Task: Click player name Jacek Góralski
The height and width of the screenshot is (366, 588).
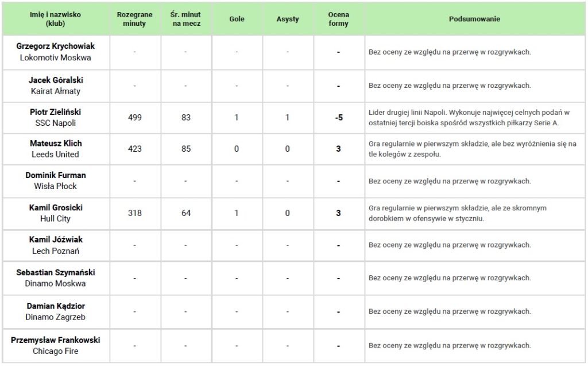Action: 56,80
